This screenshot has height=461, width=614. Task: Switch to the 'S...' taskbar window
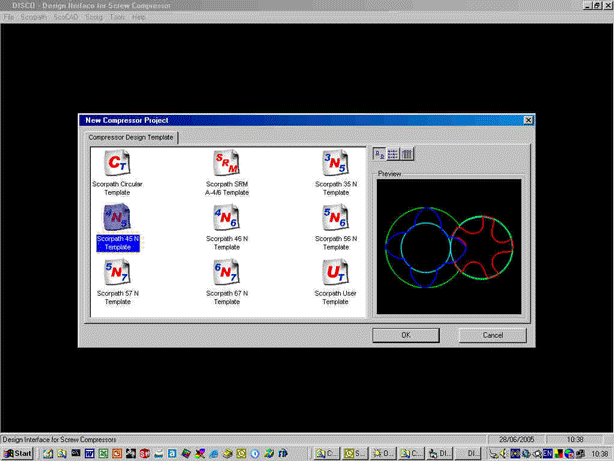pyautogui.click(x=354, y=454)
